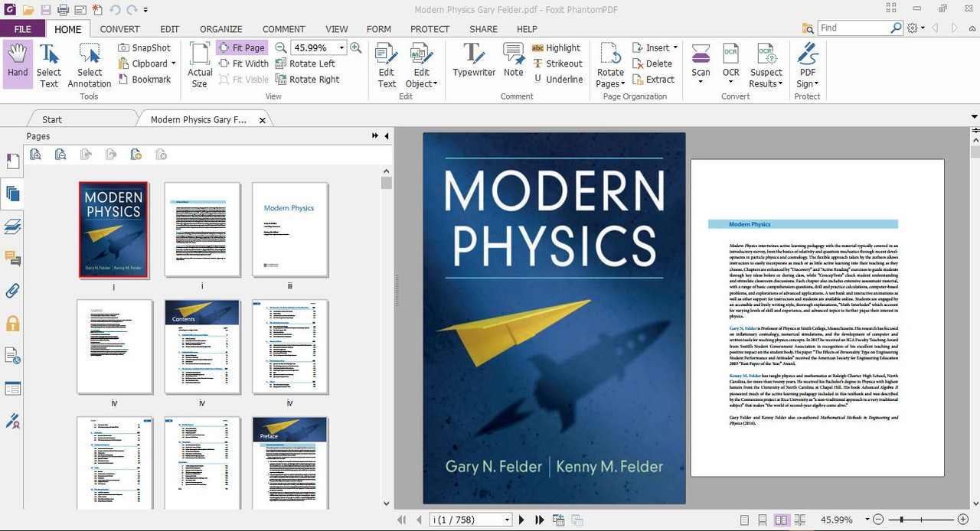Collapse the Pages navigation panel

(386, 136)
